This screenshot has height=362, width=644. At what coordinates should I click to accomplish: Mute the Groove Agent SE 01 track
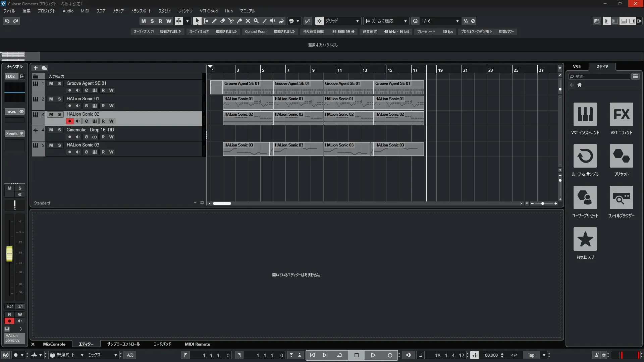pos(51,83)
